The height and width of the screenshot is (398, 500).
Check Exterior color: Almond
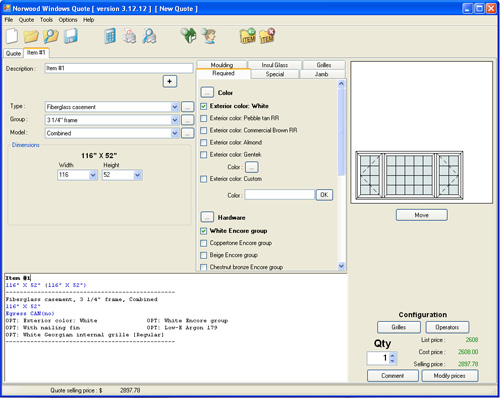click(204, 143)
